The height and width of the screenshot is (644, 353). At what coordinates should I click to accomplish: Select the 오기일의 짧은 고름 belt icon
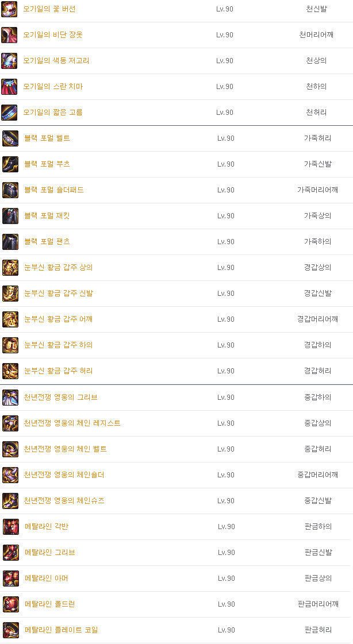9,113
